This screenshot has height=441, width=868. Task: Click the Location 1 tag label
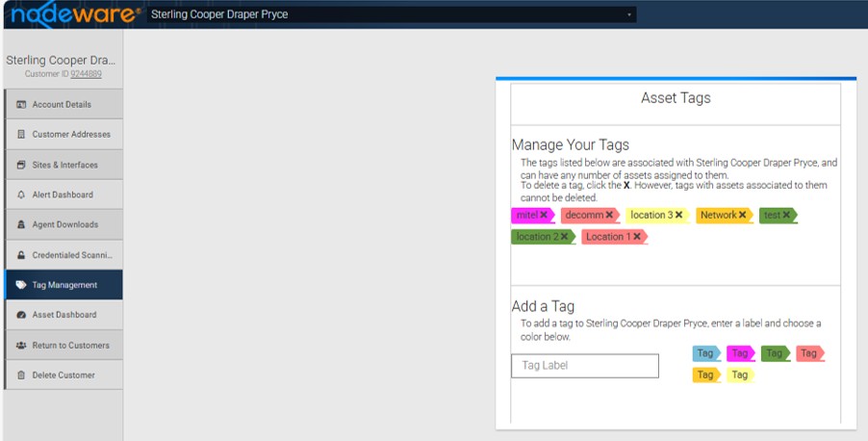[608, 237]
